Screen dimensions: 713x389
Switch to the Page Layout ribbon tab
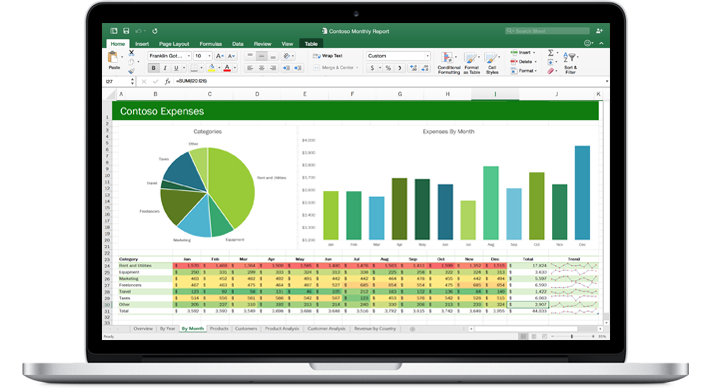174,44
